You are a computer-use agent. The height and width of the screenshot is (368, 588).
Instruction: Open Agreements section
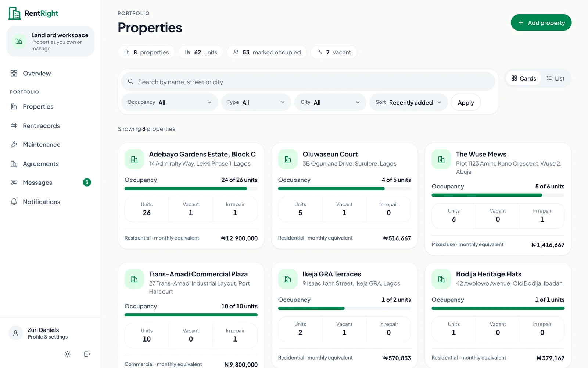pyautogui.click(x=50, y=164)
